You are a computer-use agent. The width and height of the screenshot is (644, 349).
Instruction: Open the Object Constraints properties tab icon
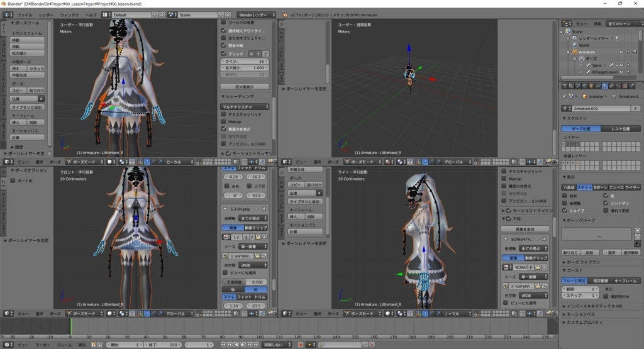(x=598, y=86)
